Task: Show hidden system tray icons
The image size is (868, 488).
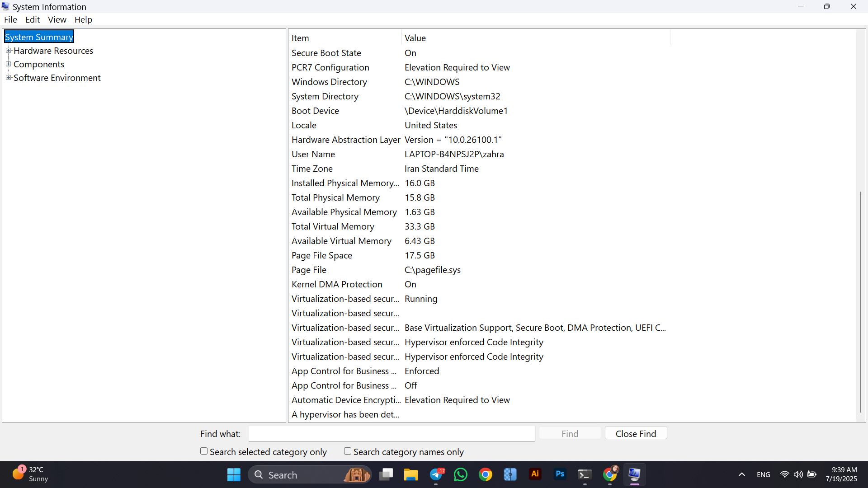Action: [741, 474]
